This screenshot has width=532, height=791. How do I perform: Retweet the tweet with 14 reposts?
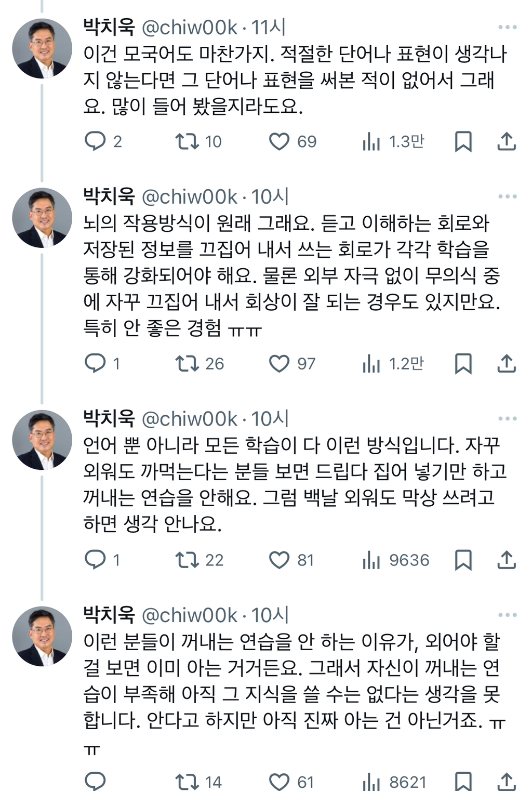coord(187,782)
